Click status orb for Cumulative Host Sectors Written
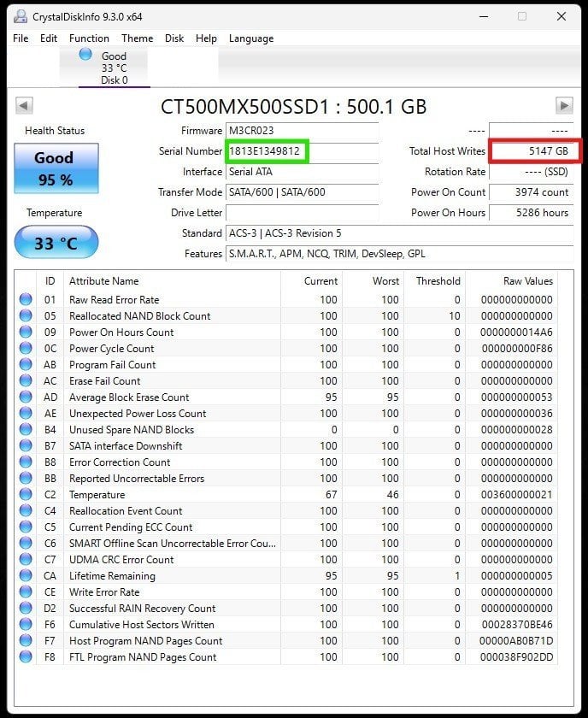Viewport: 588px width, 718px height. (26, 625)
